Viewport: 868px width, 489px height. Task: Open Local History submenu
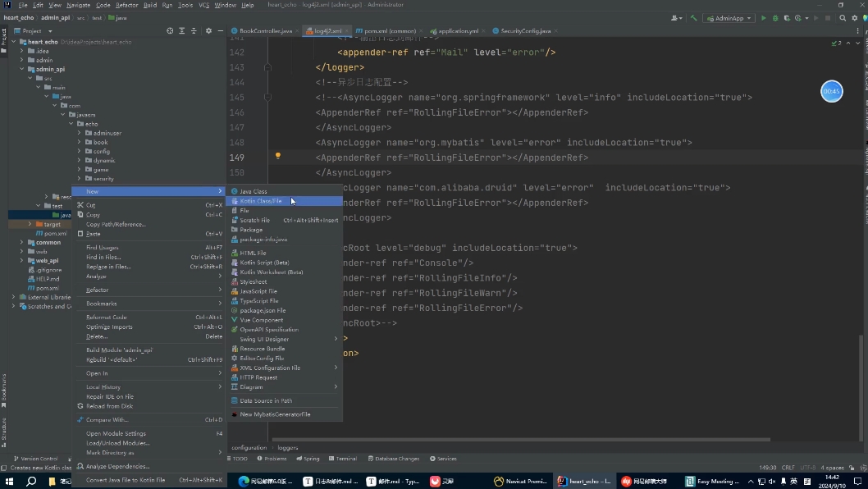(x=148, y=387)
